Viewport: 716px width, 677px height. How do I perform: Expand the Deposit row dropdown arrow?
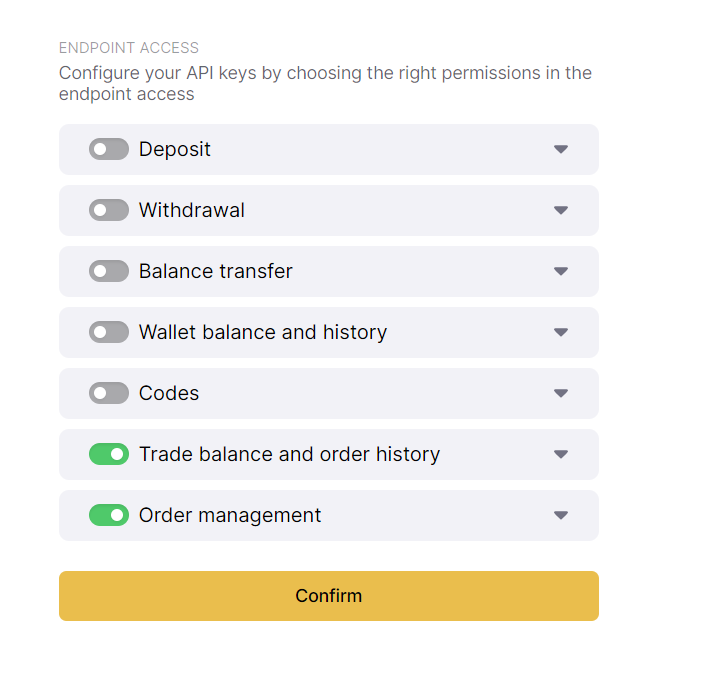point(561,149)
